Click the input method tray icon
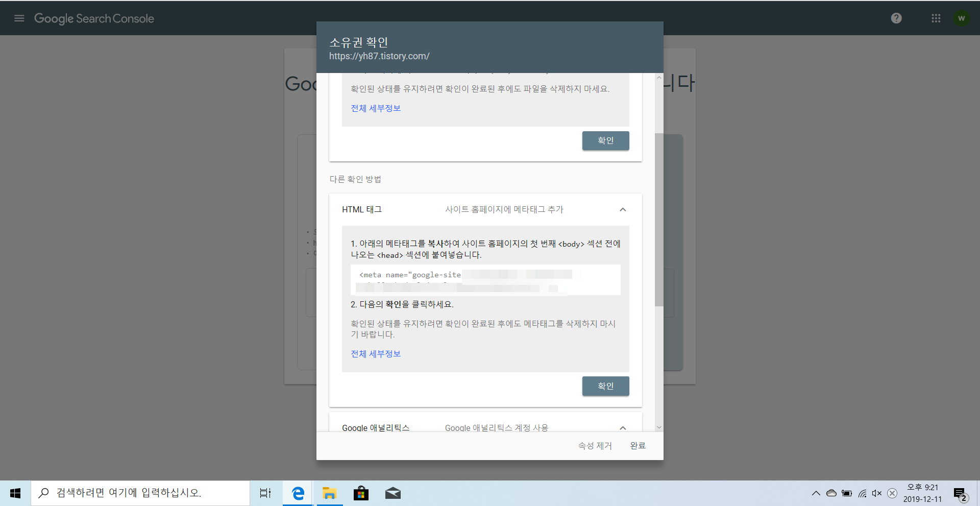980x506 pixels. (x=892, y=493)
